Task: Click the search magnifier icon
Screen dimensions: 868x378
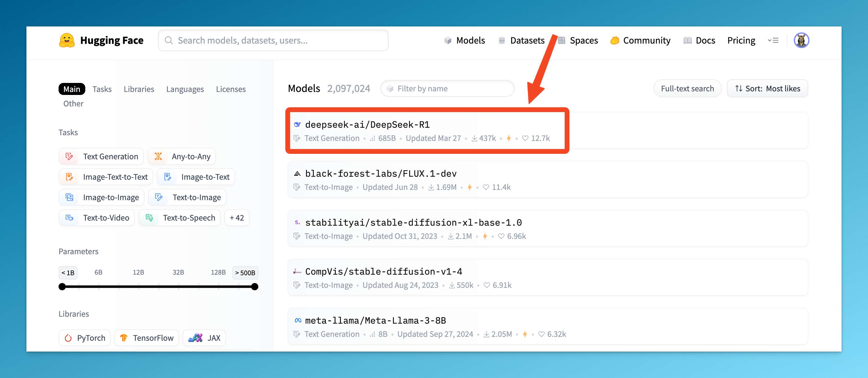Action: click(169, 41)
